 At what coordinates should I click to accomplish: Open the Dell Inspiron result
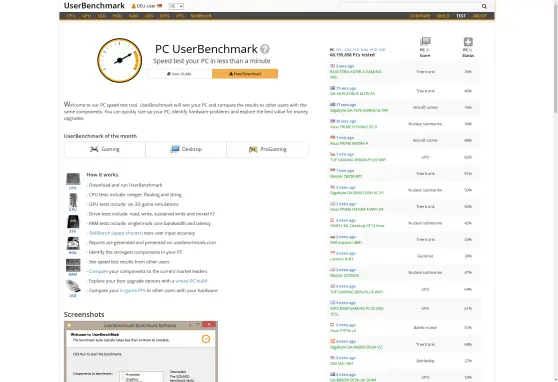(346, 242)
